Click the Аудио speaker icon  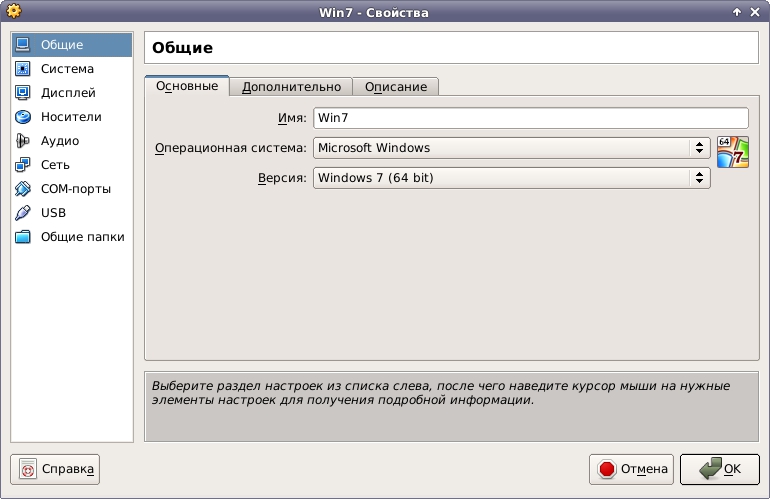pos(23,141)
